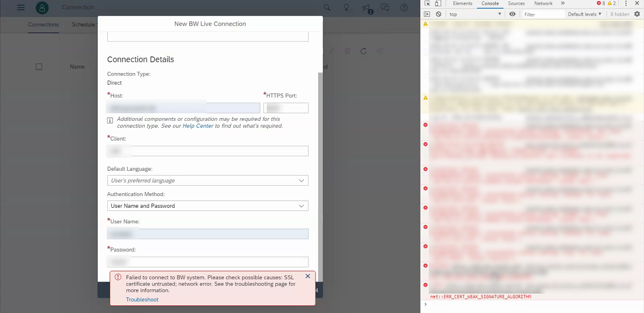Follow the Help Center link
Image resolution: width=644 pixels, height=313 pixels.
click(x=197, y=126)
